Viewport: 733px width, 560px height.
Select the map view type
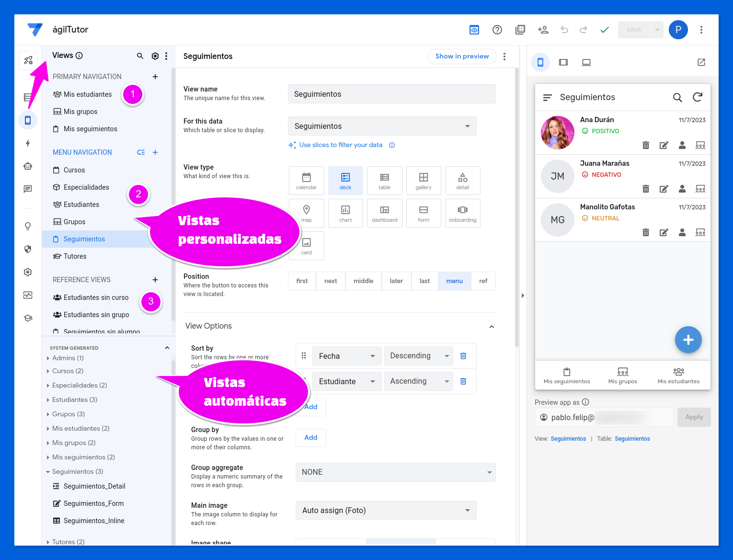point(307,213)
